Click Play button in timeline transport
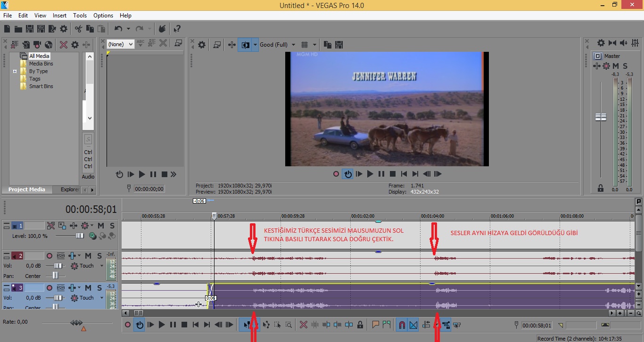The width and height of the screenshot is (644, 342). point(162,325)
